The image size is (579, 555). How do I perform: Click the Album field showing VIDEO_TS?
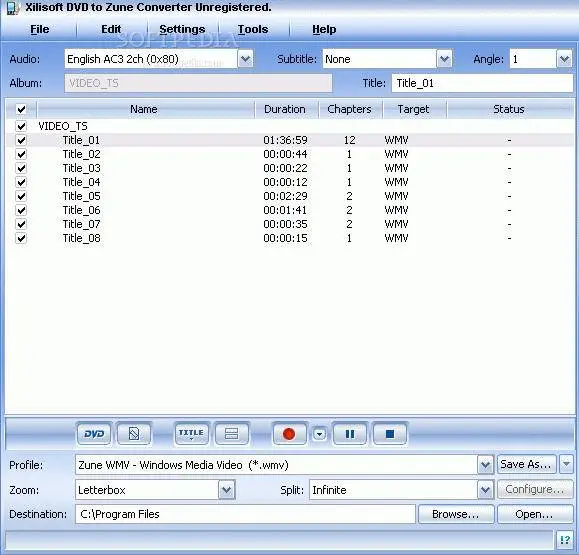pos(198,83)
